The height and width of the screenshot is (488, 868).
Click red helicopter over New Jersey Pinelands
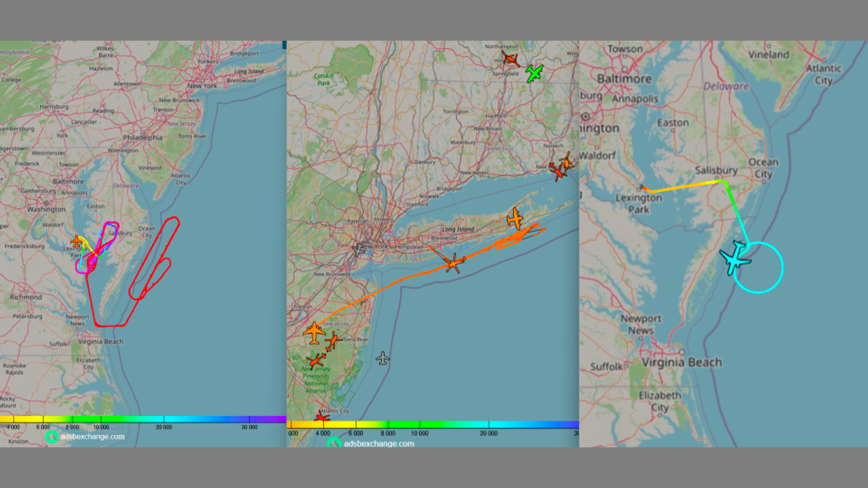(x=315, y=361)
